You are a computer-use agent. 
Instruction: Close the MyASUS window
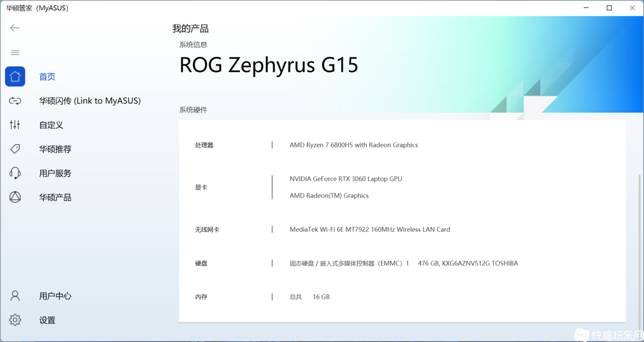point(633,8)
